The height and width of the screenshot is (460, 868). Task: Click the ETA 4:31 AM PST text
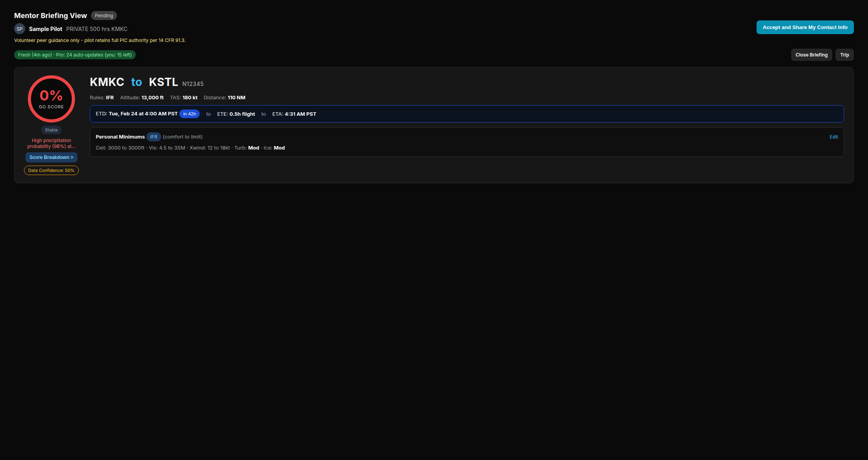coord(294,114)
